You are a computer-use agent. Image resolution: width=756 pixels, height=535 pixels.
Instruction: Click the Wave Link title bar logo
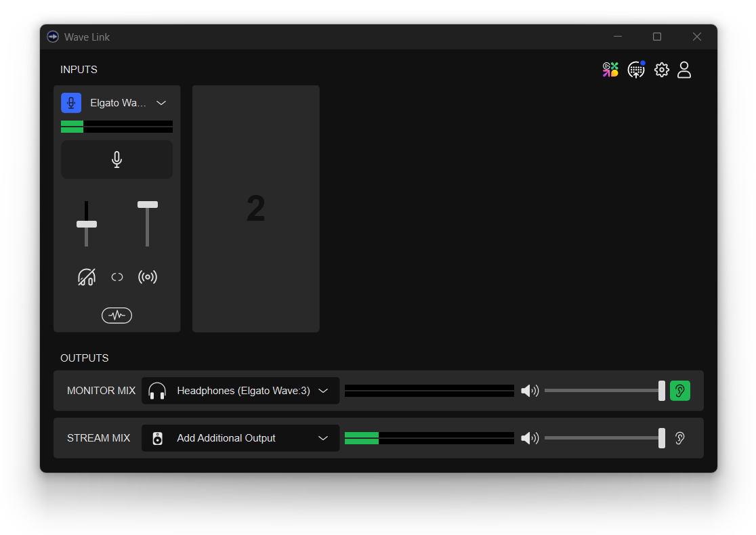point(52,37)
